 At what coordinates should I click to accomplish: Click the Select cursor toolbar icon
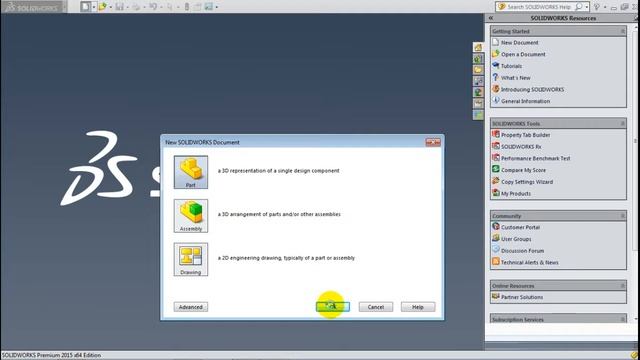[169, 7]
